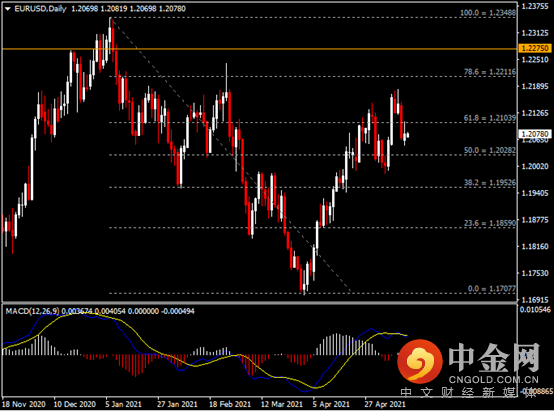Click the 1.23125 price scale value
The width and height of the screenshot is (554, 411).
click(x=535, y=33)
